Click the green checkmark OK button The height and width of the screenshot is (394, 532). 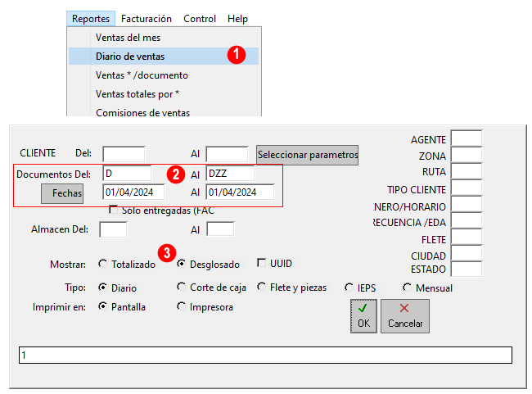[x=362, y=315]
